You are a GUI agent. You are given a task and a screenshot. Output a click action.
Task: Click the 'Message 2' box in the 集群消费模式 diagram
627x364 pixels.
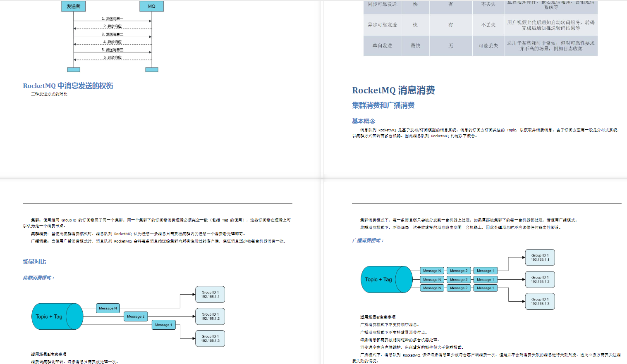136,316
